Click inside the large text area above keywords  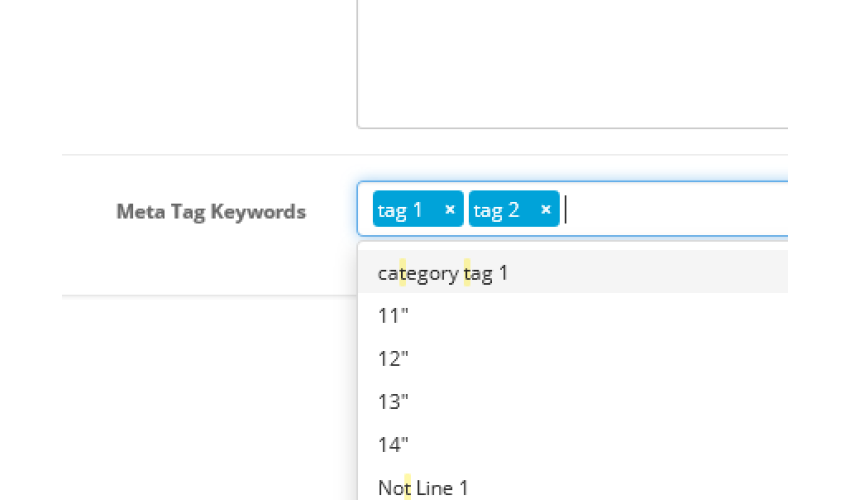click(x=572, y=63)
